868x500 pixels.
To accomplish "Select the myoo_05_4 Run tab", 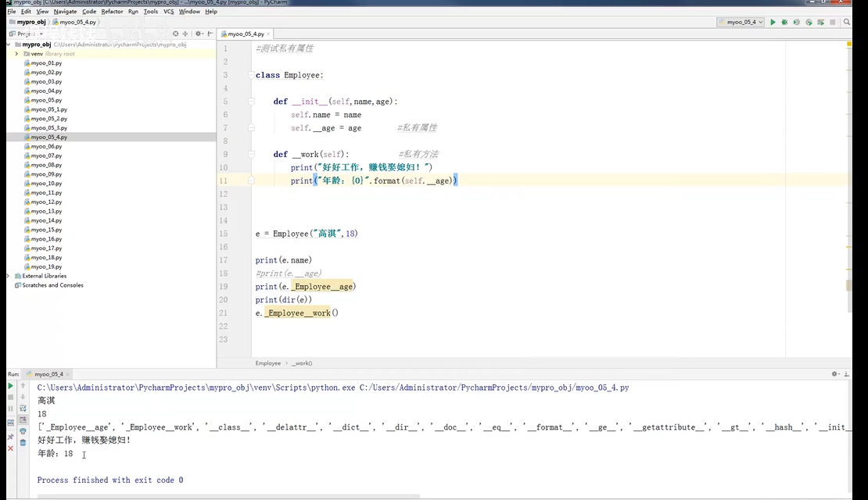I will coord(48,374).
